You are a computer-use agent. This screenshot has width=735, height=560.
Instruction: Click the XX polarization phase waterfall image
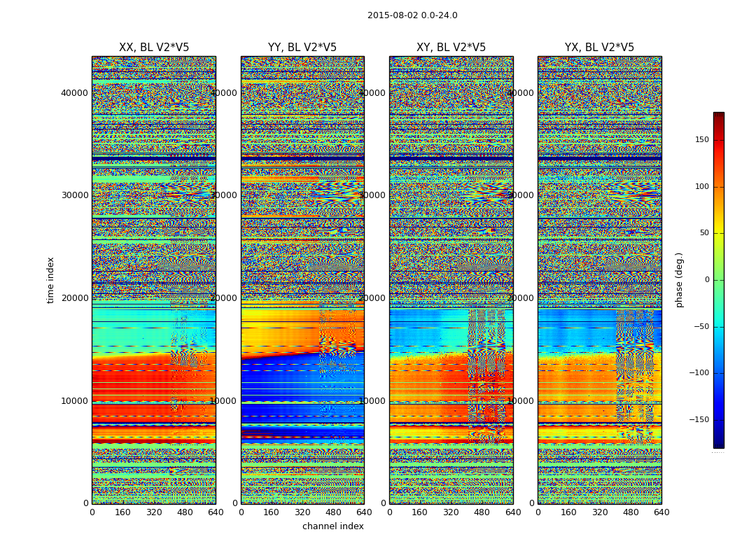[x=154, y=280]
